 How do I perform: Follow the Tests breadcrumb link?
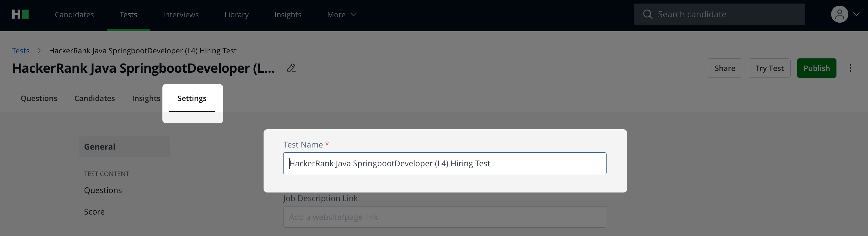(21, 51)
